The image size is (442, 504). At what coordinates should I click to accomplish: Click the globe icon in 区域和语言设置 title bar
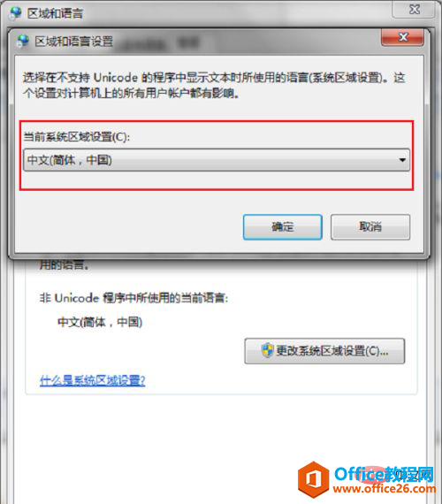pos(23,42)
